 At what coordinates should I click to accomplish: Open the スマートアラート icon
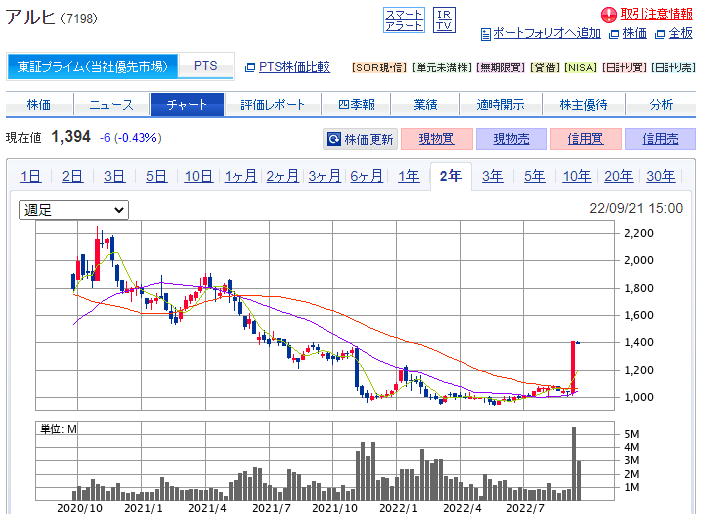[404, 20]
